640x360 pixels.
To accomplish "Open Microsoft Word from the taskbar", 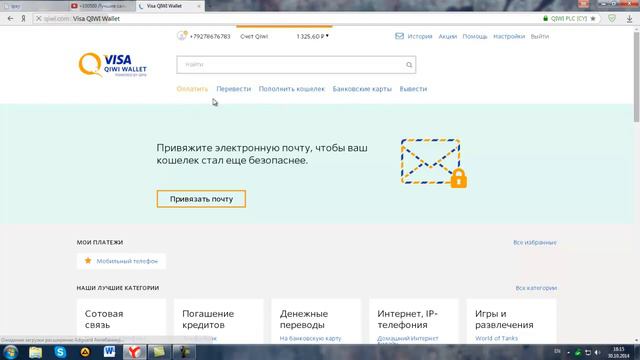I will [x=109, y=352].
